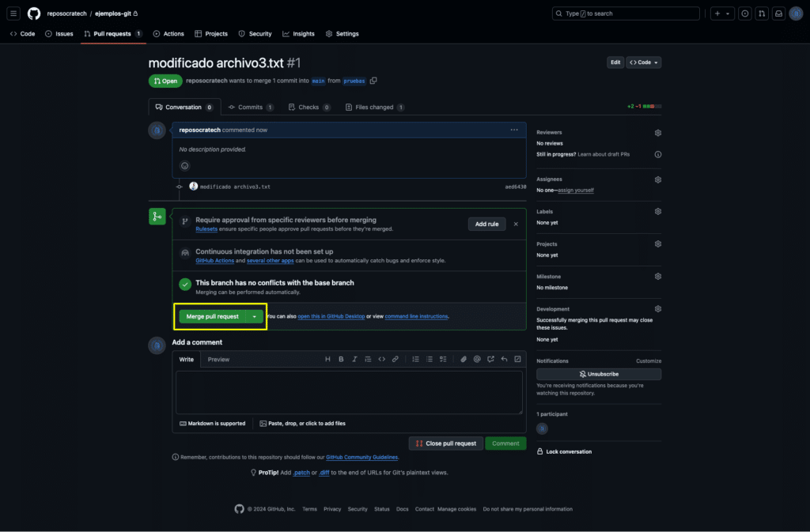Apply bold formatting in comment toolbar

341,359
